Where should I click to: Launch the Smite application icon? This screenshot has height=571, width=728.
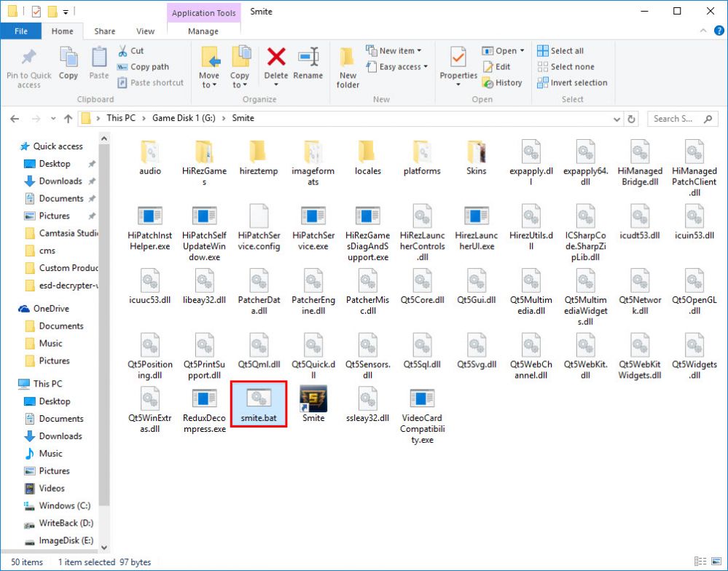[x=313, y=398]
